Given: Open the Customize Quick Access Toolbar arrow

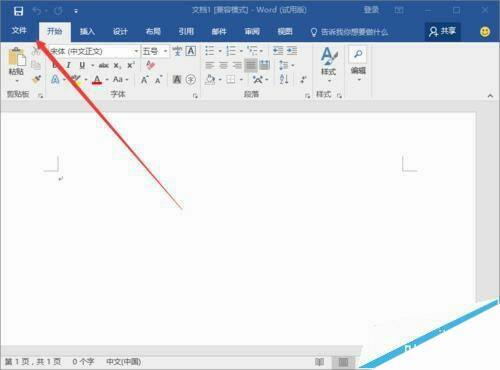Looking at the screenshot, I should [76, 11].
